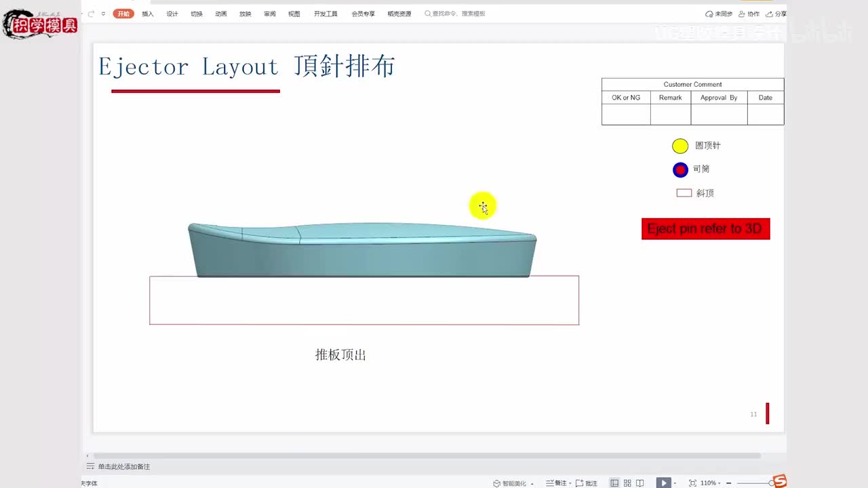Click the 单击此处添加备注 notes field
Viewport: 868px width, 488px height.
(x=124, y=466)
